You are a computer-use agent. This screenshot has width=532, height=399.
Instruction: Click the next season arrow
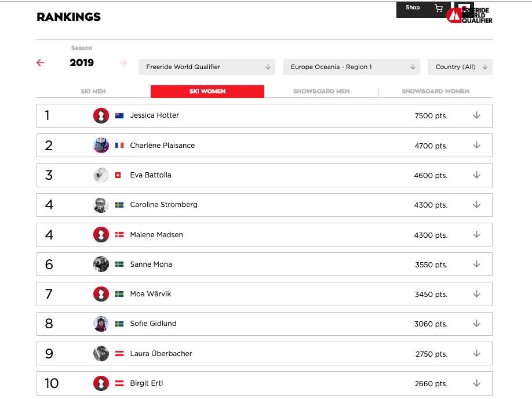coord(123,63)
